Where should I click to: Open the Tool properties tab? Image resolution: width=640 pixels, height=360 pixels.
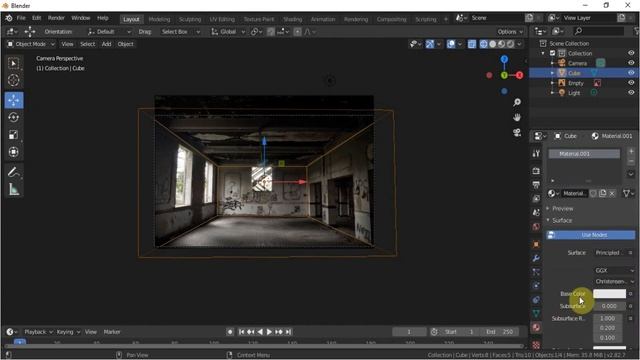click(x=536, y=153)
